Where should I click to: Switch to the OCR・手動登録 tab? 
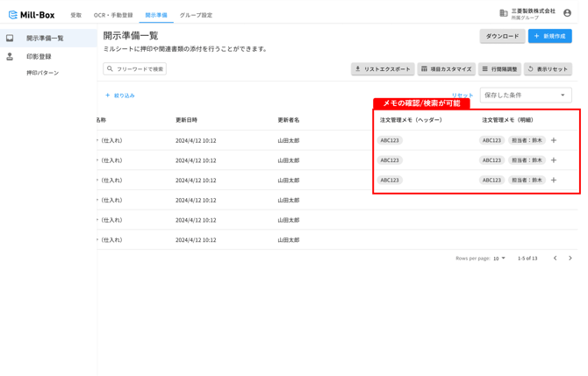pyautogui.click(x=113, y=16)
